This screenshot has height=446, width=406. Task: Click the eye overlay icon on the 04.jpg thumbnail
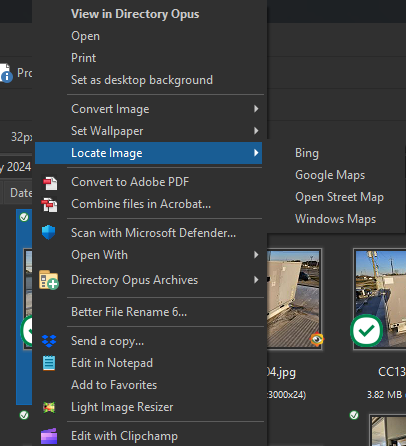[x=316, y=339]
